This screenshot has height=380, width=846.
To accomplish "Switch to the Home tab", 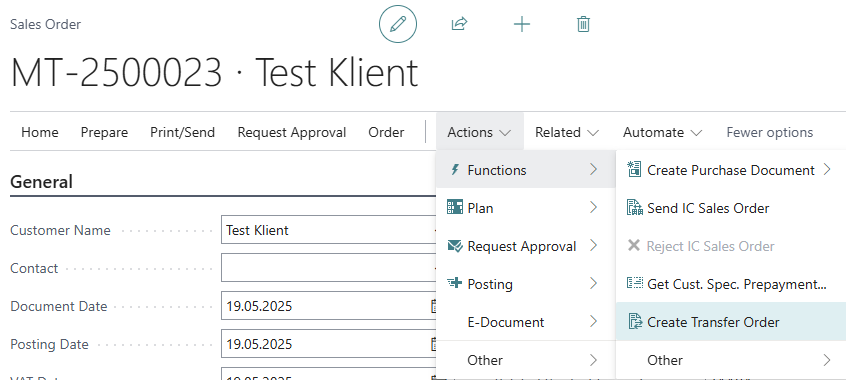I will [x=40, y=132].
